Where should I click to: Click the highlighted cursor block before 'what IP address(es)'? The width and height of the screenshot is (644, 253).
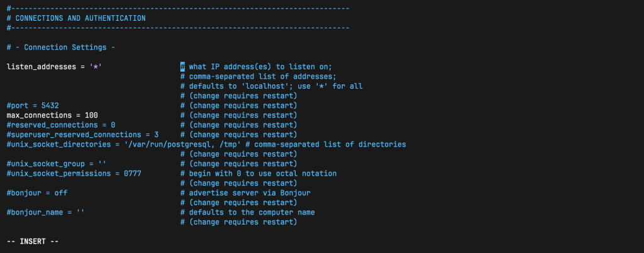(x=182, y=67)
